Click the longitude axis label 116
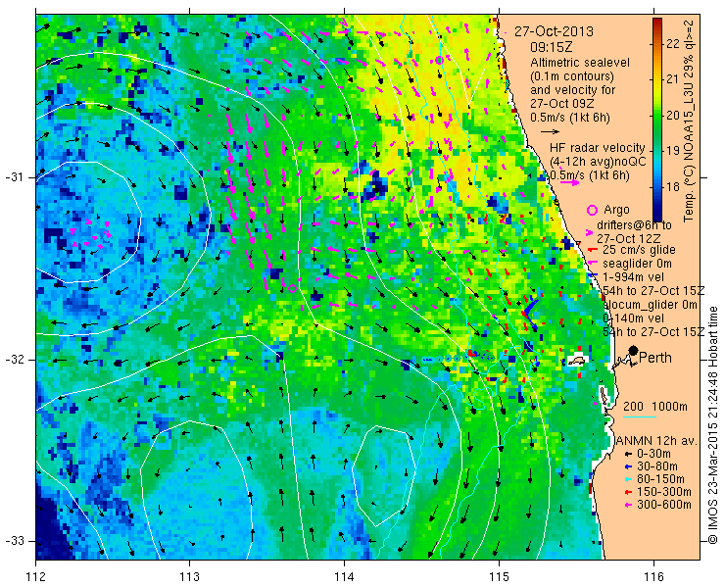The image size is (725, 588). tap(653, 576)
